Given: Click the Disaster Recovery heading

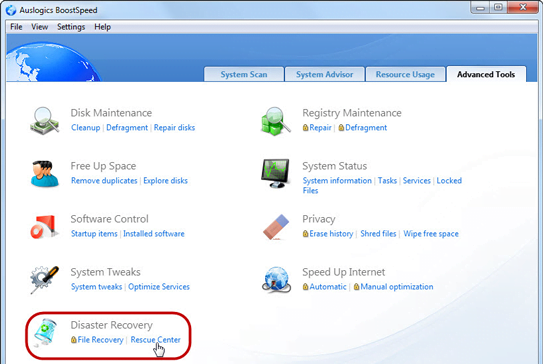Looking at the screenshot, I should (x=112, y=325).
